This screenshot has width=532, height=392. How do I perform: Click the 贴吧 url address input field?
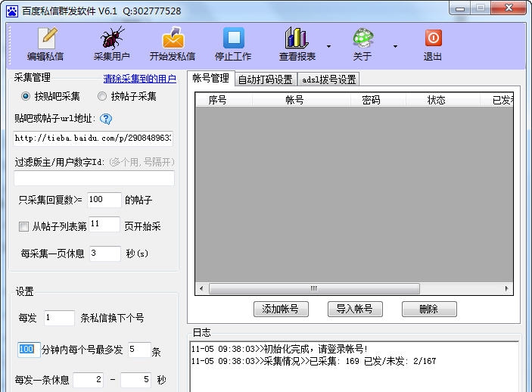click(93, 138)
